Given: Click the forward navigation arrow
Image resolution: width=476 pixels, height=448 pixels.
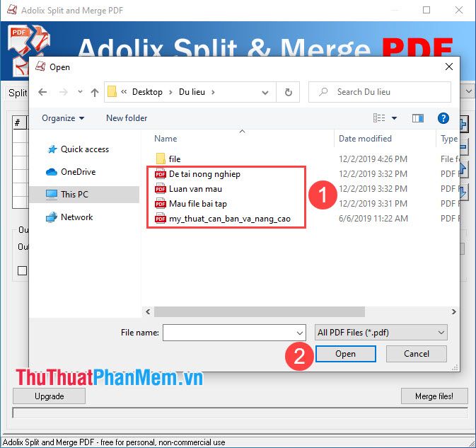Looking at the screenshot, I should pos(63,92).
